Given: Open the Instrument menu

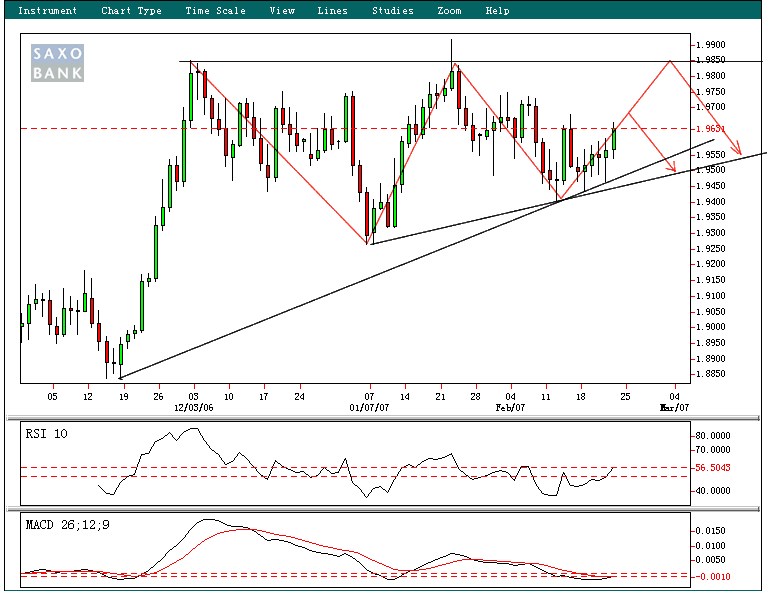Looking at the screenshot, I should pos(47,10).
